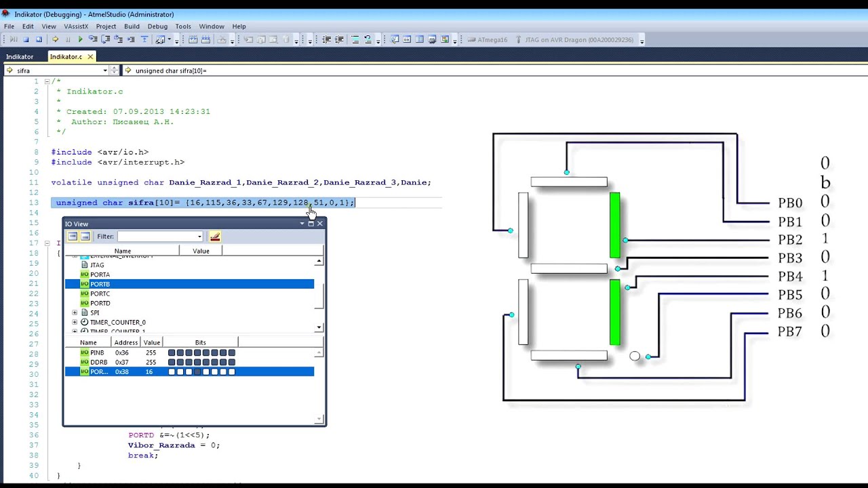Click the debug toolbar icon before Stop
This screenshot has width=868, height=488.
coord(13,39)
